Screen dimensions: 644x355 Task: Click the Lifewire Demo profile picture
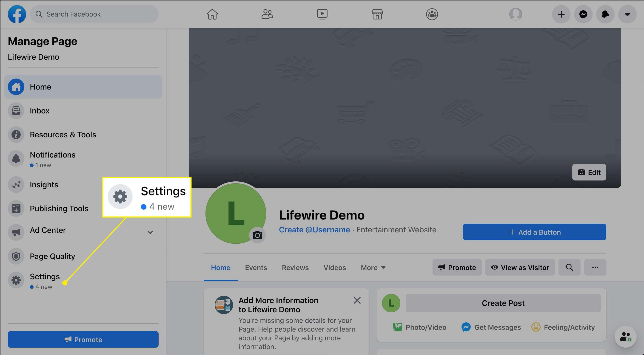236,213
